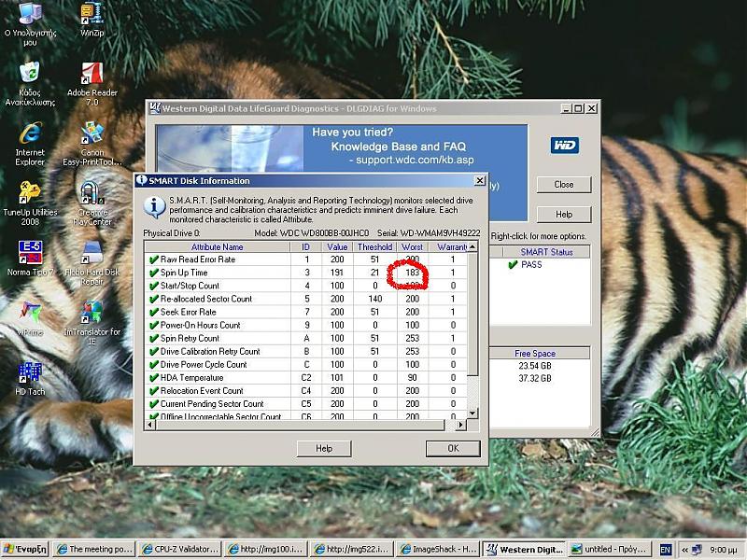
Task: Open the support.wdc.com/kb.asp banner link
Action: coord(415,160)
